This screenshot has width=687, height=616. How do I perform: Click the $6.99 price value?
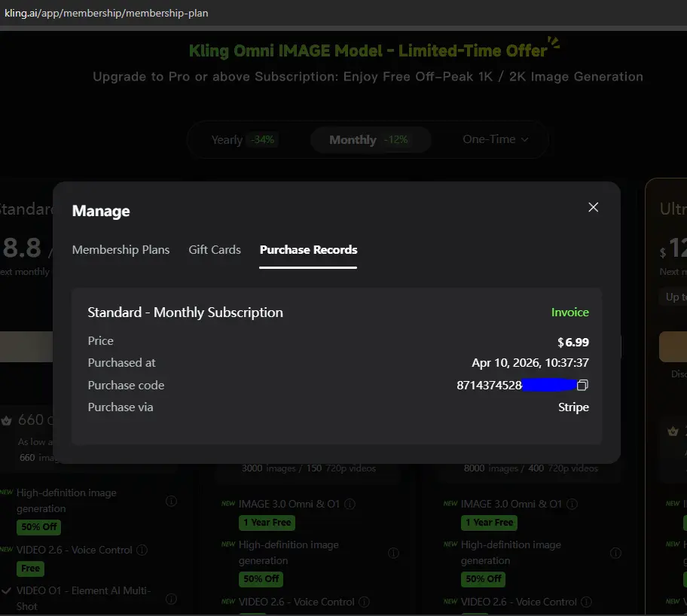click(x=573, y=342)
